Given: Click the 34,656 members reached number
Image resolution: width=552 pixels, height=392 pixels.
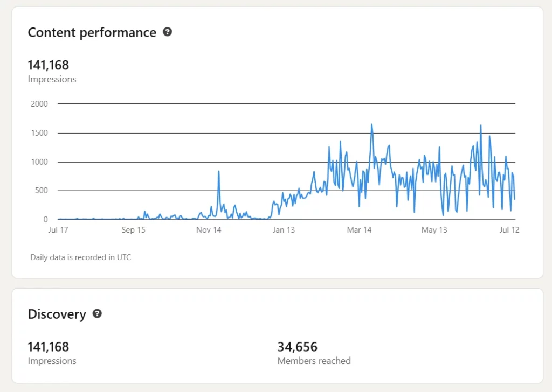Looking at the screenshot, I should [297, 347].
